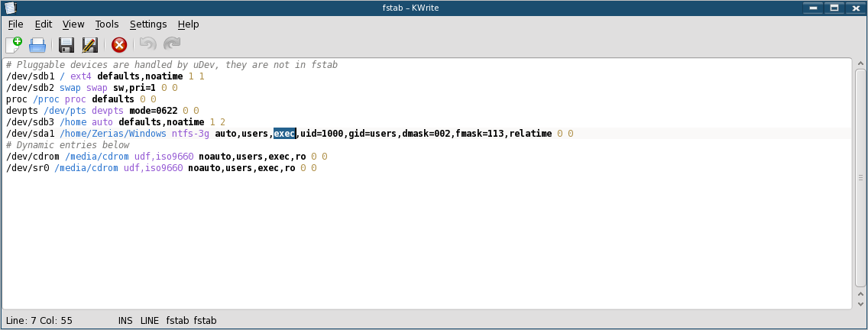
Task: Save the fstab file with floppy icon
Action: [x=66, y=45]
